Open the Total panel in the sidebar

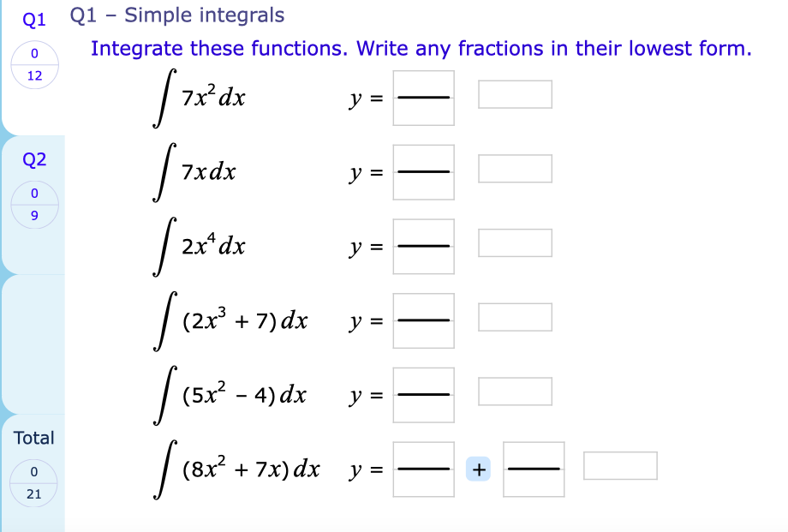pyautogui.click(x=34, y=438)
